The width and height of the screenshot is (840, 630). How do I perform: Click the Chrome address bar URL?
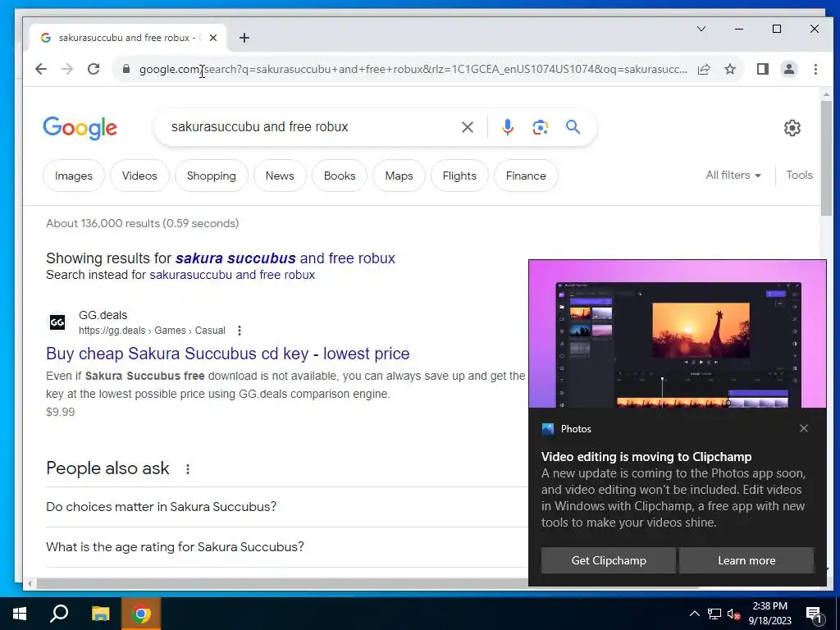tap(413, 69)
